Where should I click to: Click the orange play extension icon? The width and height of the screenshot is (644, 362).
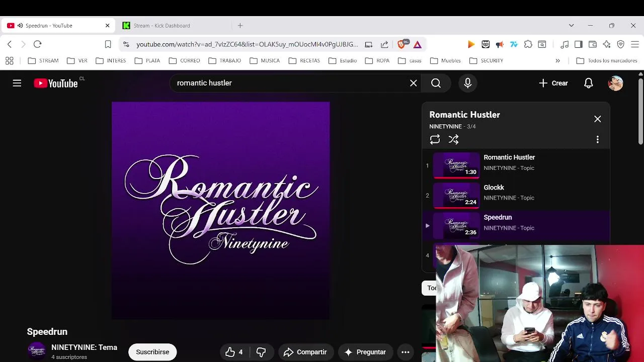(x=471, y=44)
